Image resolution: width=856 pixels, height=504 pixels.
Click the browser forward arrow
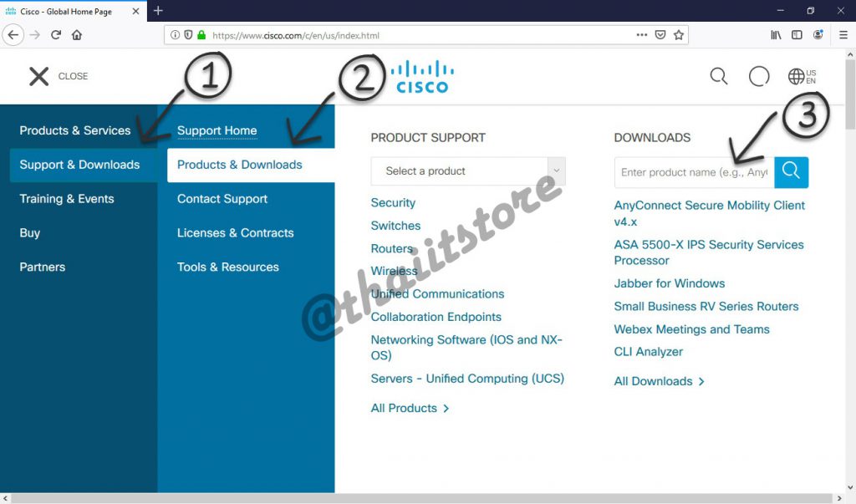[35, 35]
